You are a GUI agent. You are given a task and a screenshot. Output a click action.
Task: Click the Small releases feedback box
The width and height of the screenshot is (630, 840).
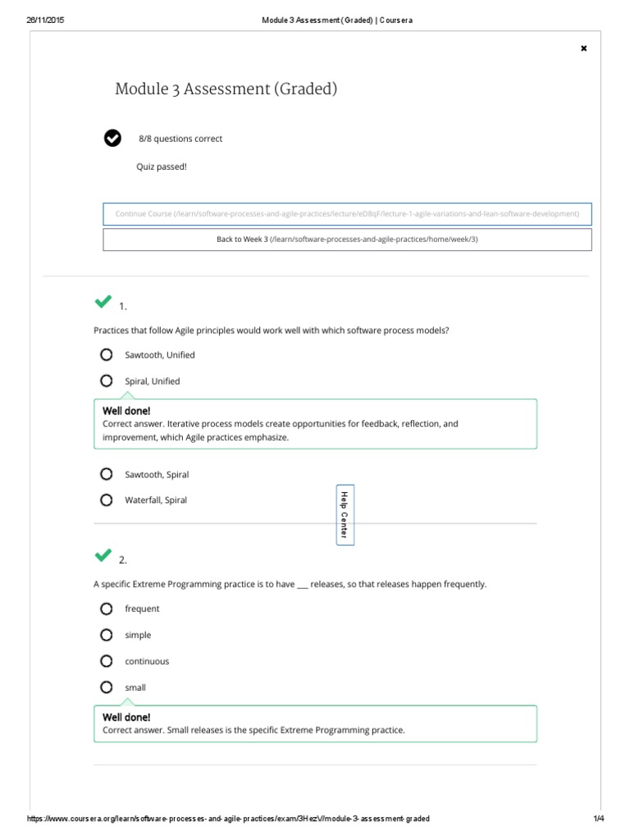click(x=316, y=724)
